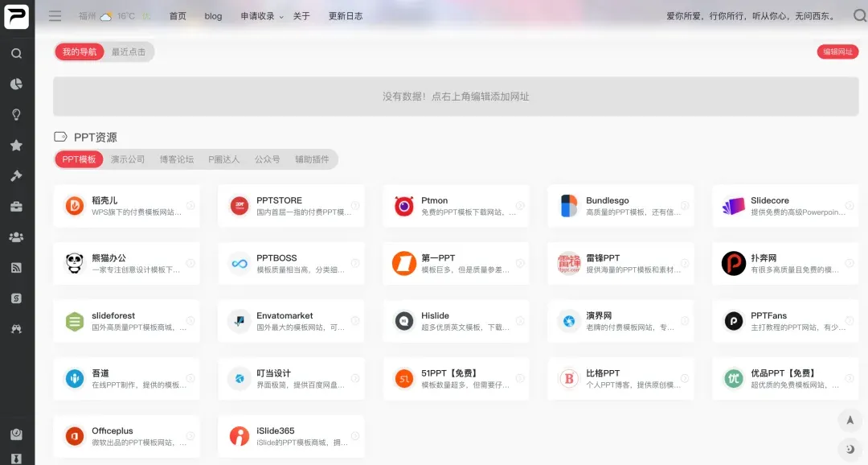
Task: Click the arrow circle on the Ptmon card
Action: tap(520, 206)
